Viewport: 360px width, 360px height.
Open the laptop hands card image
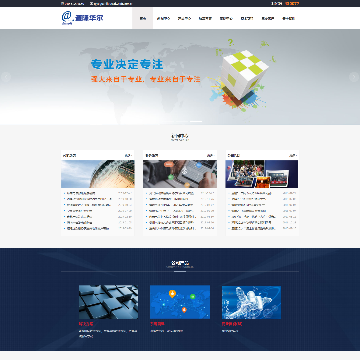[180, 174]
